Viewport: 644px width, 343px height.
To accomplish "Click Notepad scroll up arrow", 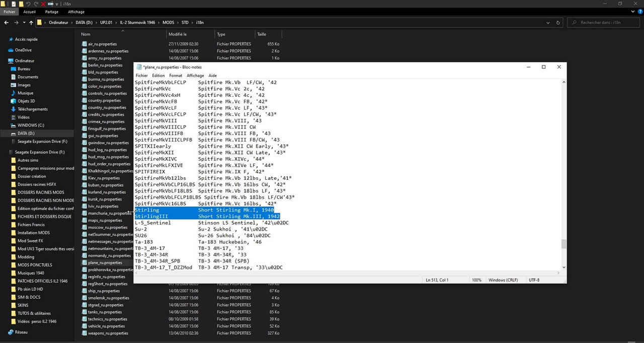I will click(563, 82).
